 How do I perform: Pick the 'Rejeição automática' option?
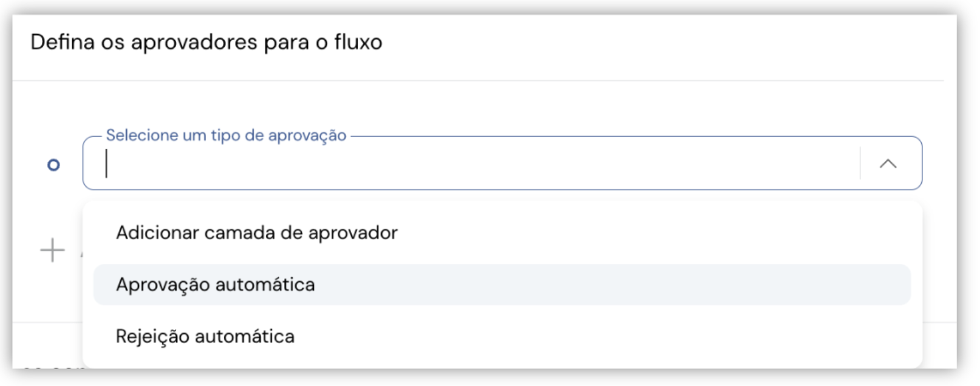coord(205,336)
